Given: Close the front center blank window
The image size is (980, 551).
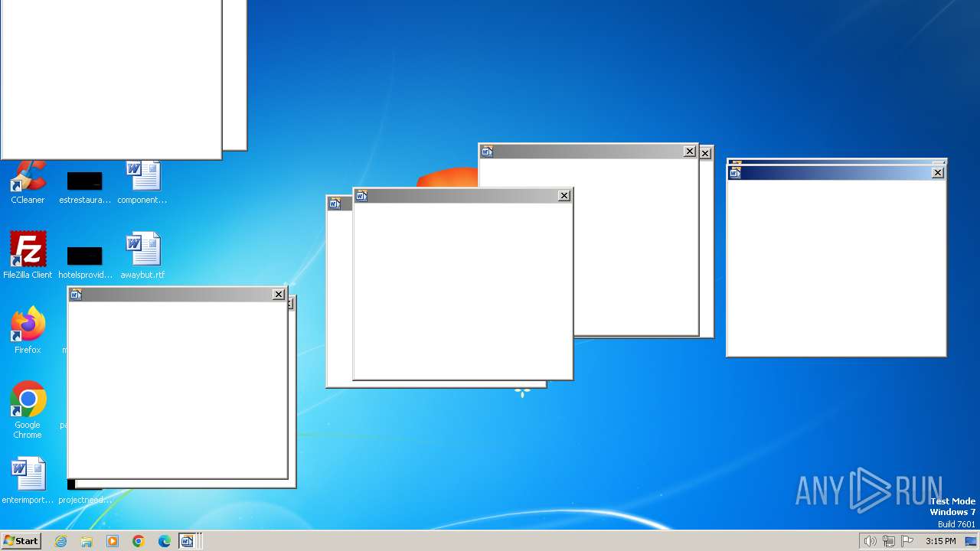Looking at the screenshot, I should point(564,196).
